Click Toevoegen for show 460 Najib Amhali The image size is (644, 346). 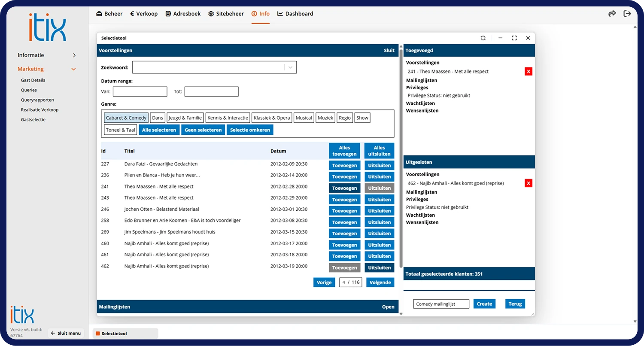point(344,245)
